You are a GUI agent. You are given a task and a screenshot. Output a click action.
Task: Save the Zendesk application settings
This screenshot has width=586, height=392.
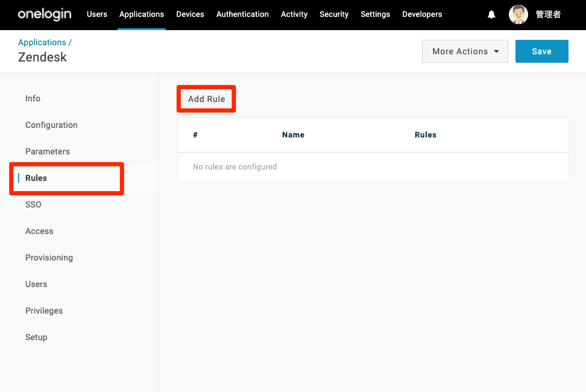pos(541,51)
